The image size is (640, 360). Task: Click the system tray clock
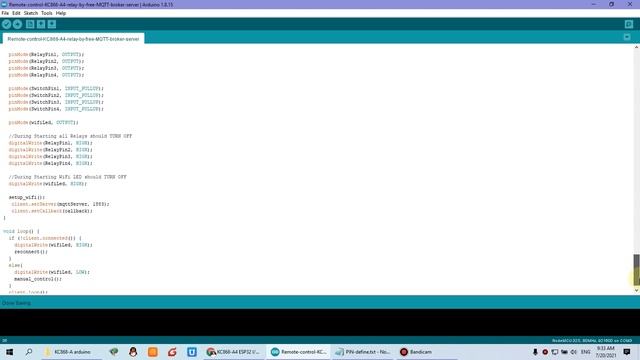click(x=606, y=352)
